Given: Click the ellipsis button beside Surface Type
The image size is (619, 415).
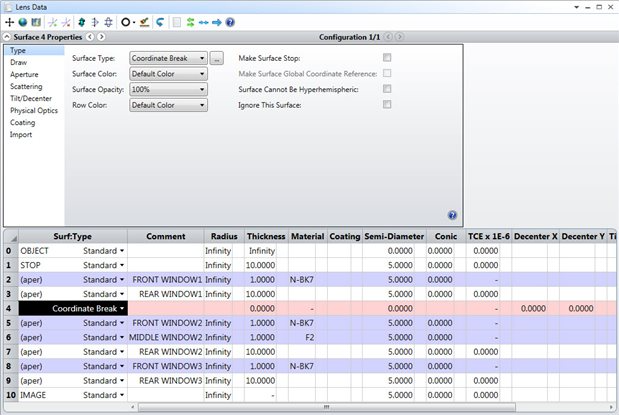Looking at the screenshot, I should coord(216,58).
